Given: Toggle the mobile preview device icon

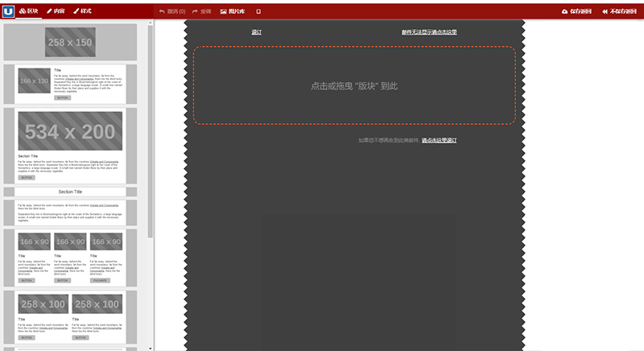Looking at the screenshot, I should pyautogui.click(x=258, y=11).
